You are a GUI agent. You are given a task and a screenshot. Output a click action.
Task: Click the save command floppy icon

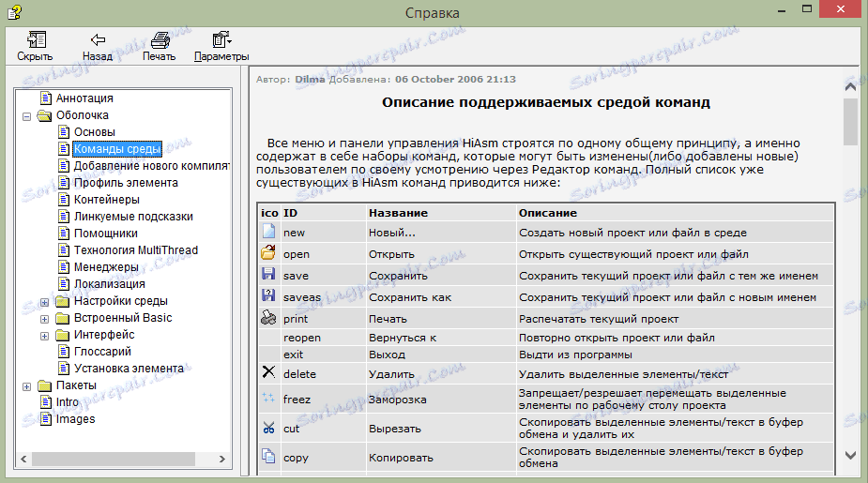pyautogui.click(x=268, y=274)
